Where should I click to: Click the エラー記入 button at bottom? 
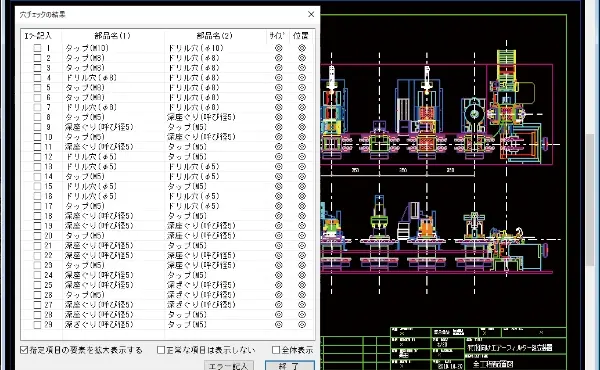[229, 365]
